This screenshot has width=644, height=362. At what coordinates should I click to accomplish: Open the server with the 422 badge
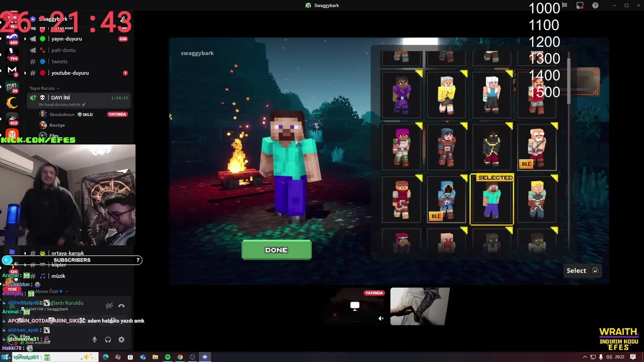13,119
